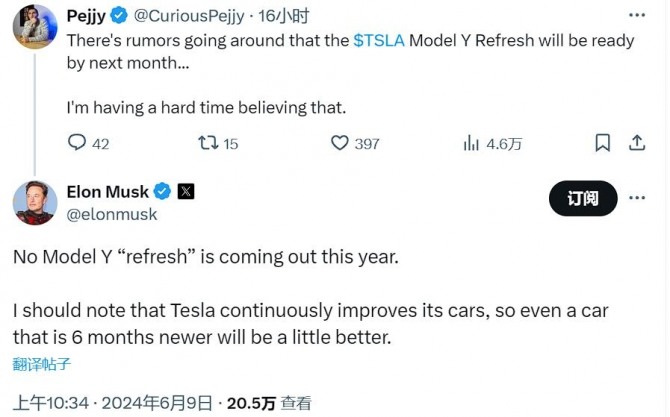Click the reply icon on Pejjy's post
This screenshot has height=417, width=670.
tap(77, 143)
